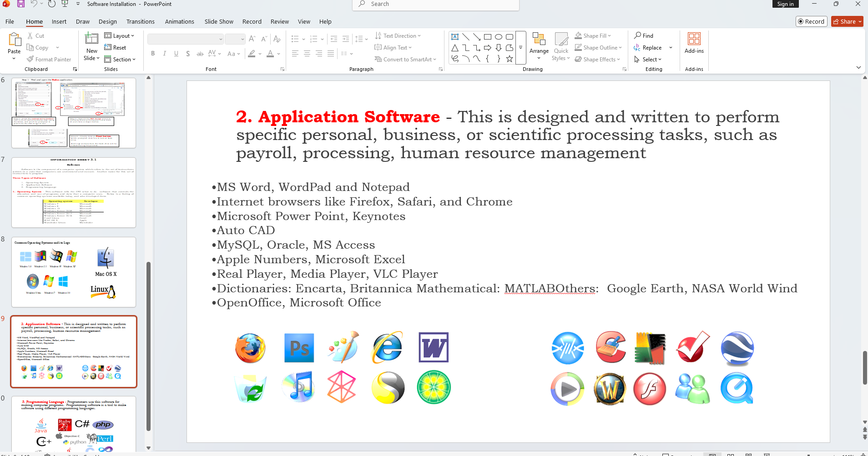Click the Google Earth icon on slide

pyautogui.click(x=737, y=349)
